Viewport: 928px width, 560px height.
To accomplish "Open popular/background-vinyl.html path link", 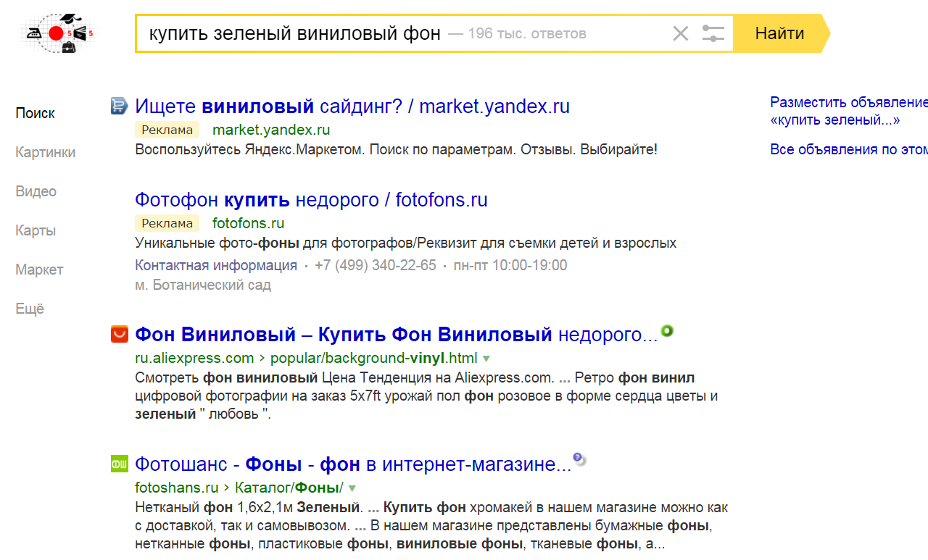I will coord(373,358).
